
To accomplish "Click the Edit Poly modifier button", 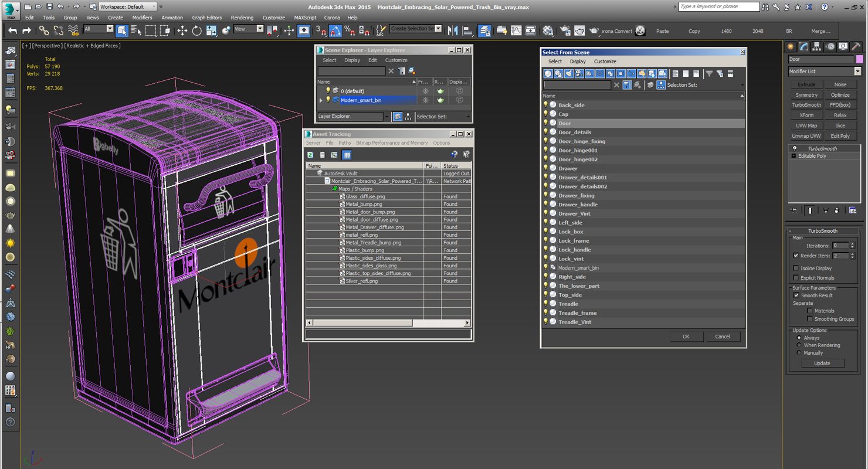I will click(x=840, y=136).
